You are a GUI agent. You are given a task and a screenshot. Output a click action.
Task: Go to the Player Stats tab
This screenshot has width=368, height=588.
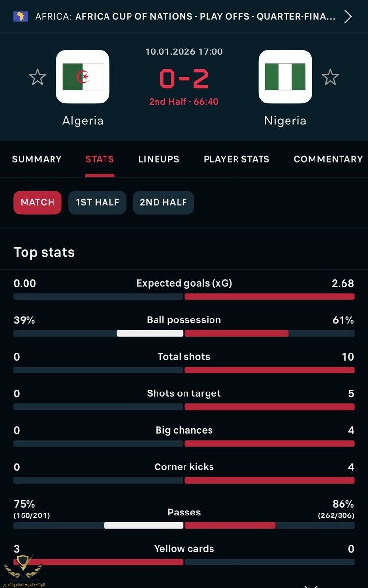(x=237, y=159)
